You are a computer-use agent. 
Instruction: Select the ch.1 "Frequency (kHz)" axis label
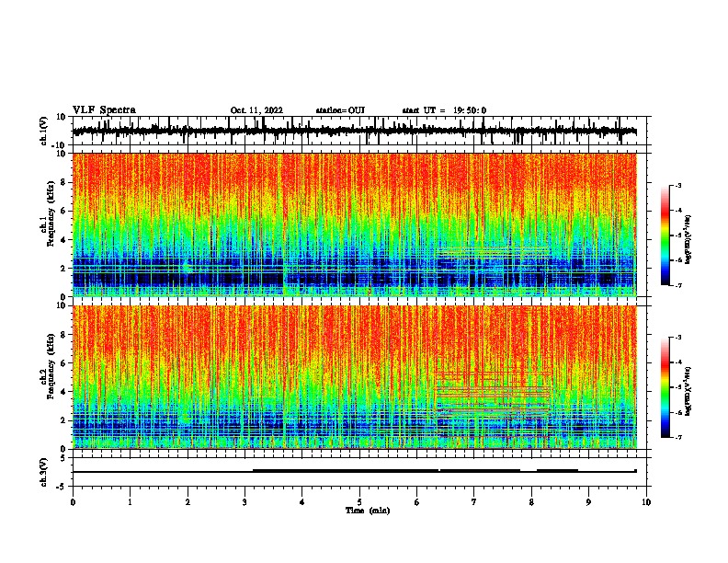coord(51,213)
